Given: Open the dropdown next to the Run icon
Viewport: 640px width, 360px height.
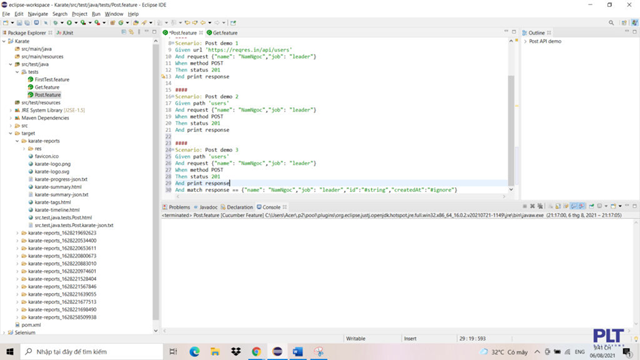Looking at the screenshot, I should click(76, 23).
